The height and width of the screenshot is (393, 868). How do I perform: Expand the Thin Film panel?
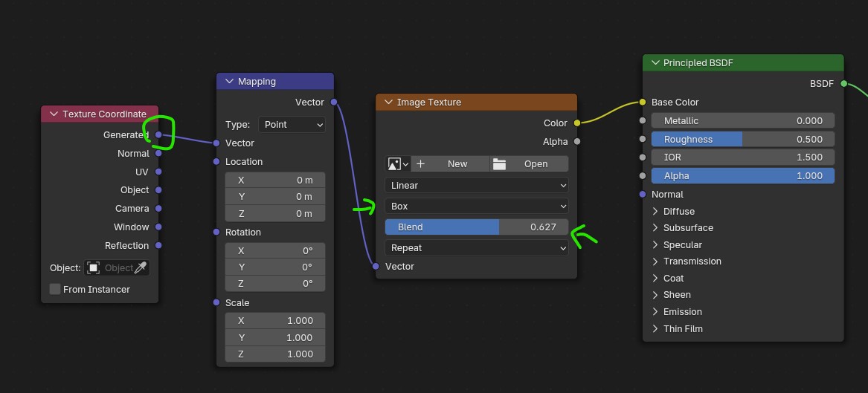pos(655,328)
